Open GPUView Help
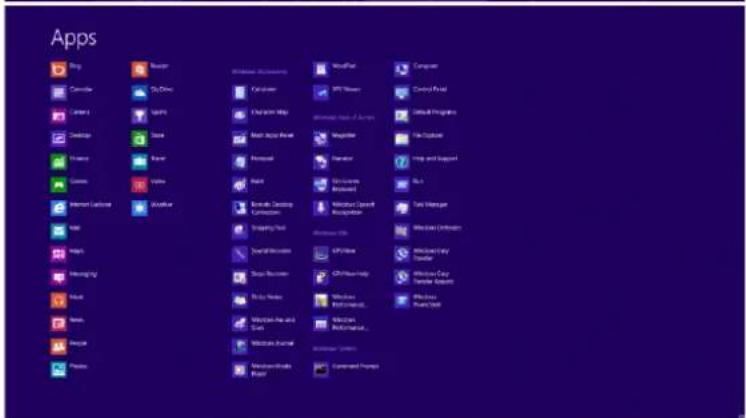 point(341,277)
